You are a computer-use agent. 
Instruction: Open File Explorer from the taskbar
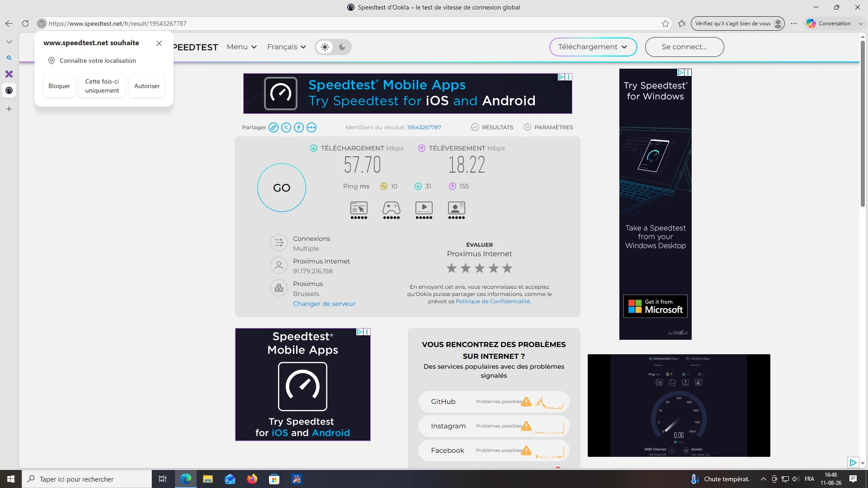tap(208, 479)
